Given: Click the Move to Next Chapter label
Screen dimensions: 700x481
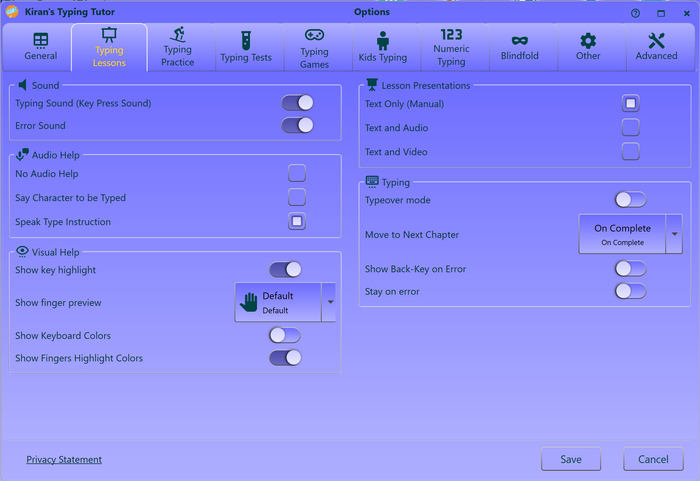Looking at the screenshot, I should point(412,234).
